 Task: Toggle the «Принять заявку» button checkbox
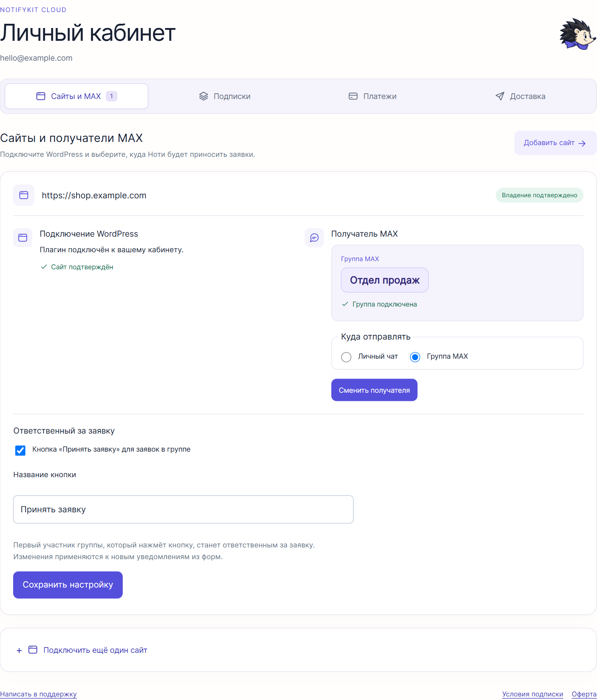(20, 450)
